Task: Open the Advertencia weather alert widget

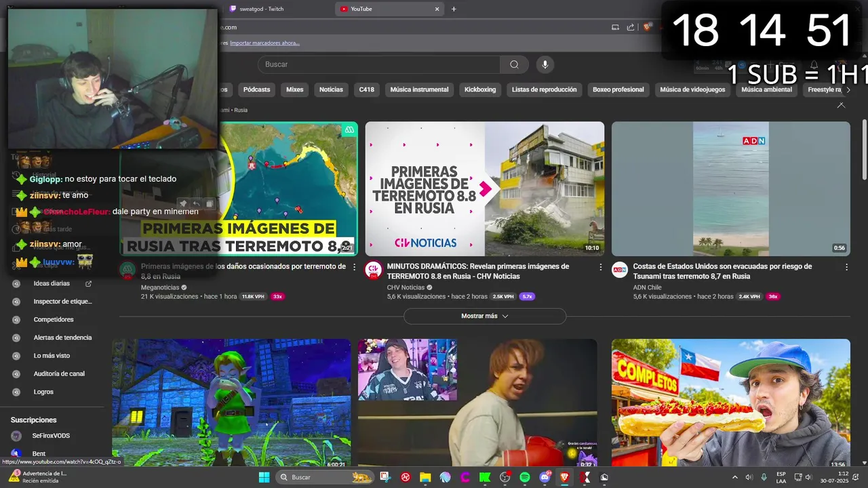Action: (x=38, y=476)
